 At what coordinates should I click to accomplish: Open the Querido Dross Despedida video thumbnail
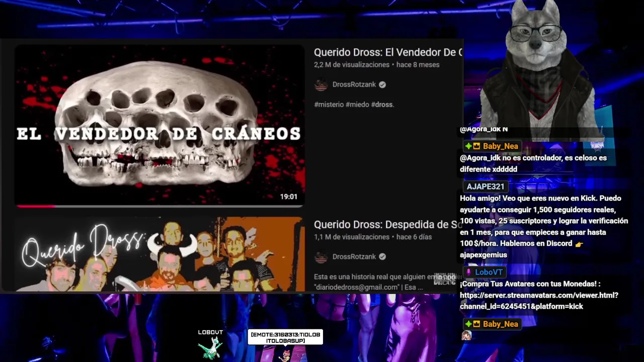click(x=159, y=254)
